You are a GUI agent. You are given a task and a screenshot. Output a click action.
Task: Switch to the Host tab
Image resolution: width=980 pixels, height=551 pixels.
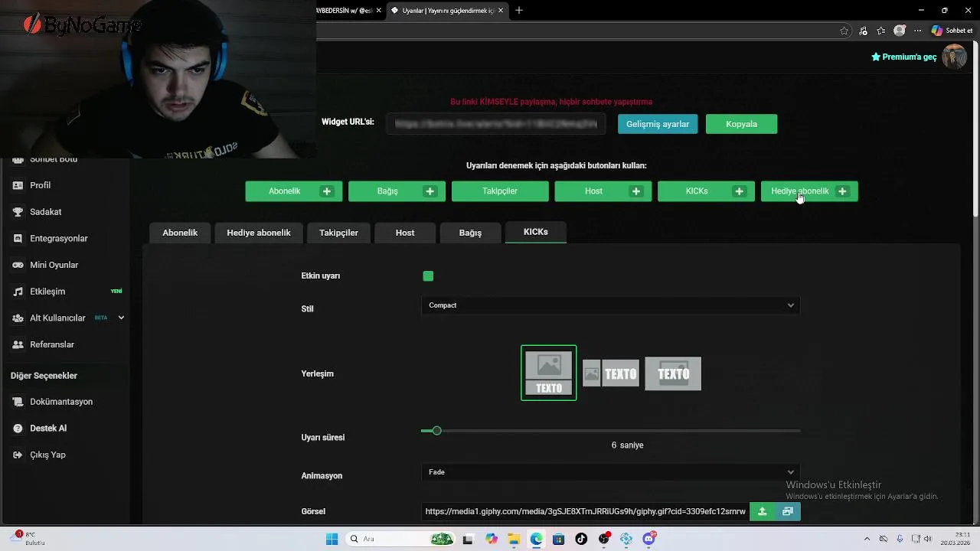405,233
